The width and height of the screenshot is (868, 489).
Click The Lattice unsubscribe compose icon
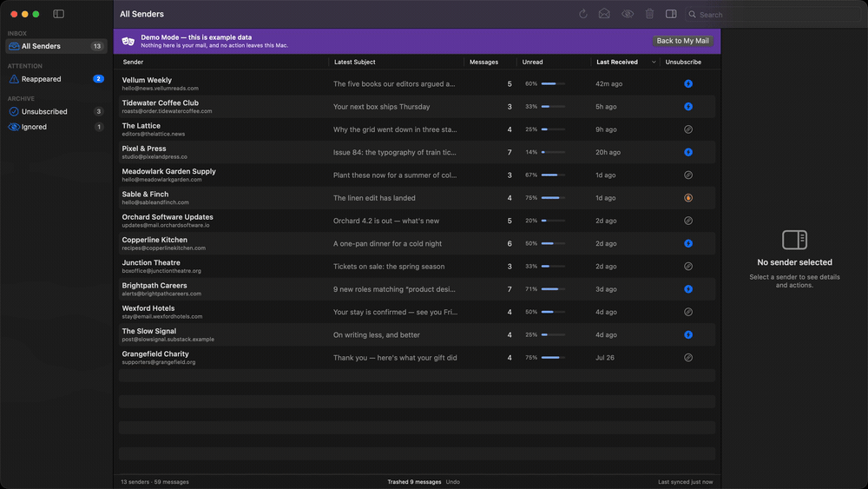[688, 129]
